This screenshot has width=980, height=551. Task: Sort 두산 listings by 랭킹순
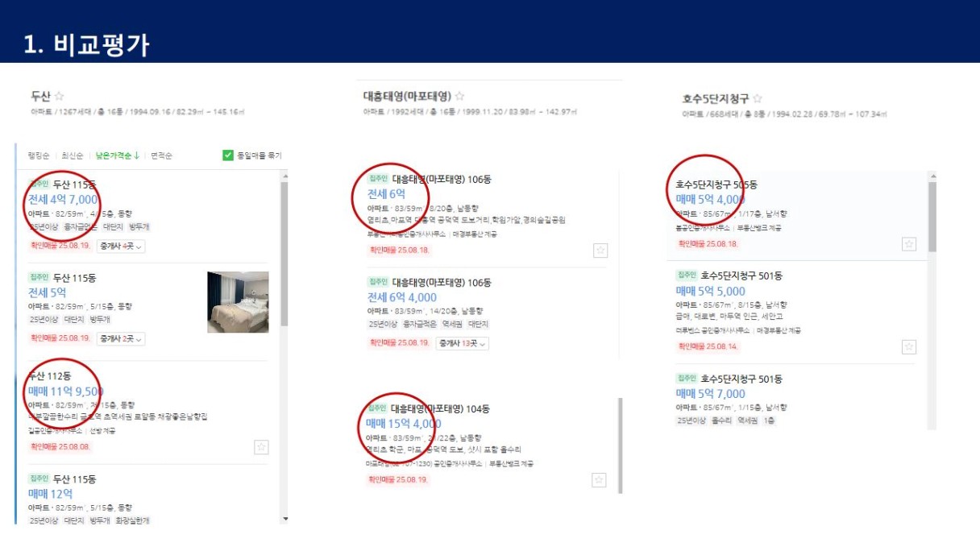[x=39, y=155]
